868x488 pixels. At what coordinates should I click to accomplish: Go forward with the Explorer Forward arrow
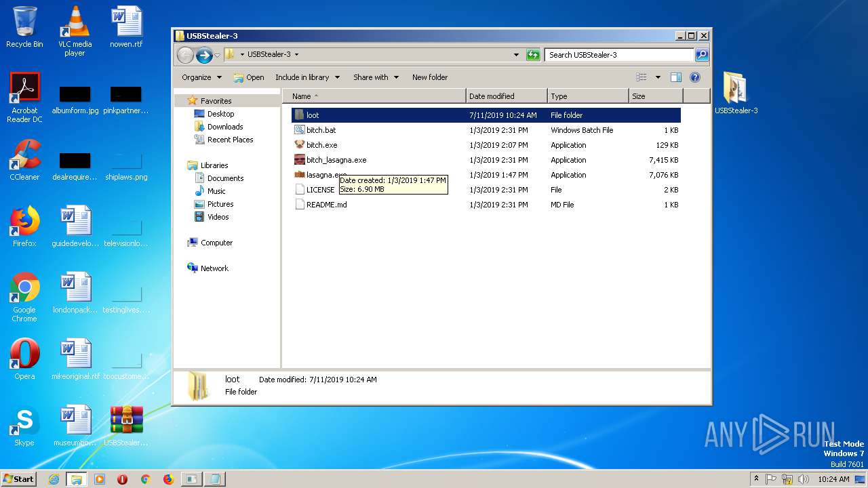[204, 55]
